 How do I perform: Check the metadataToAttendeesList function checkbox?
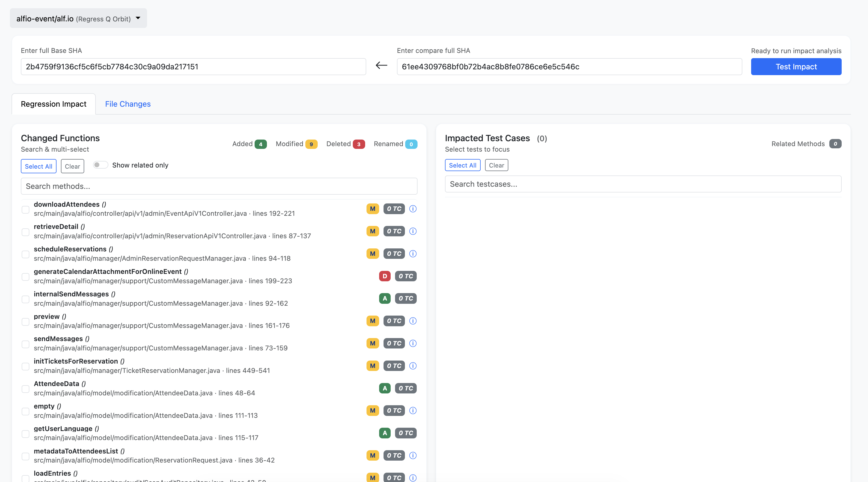25,457
